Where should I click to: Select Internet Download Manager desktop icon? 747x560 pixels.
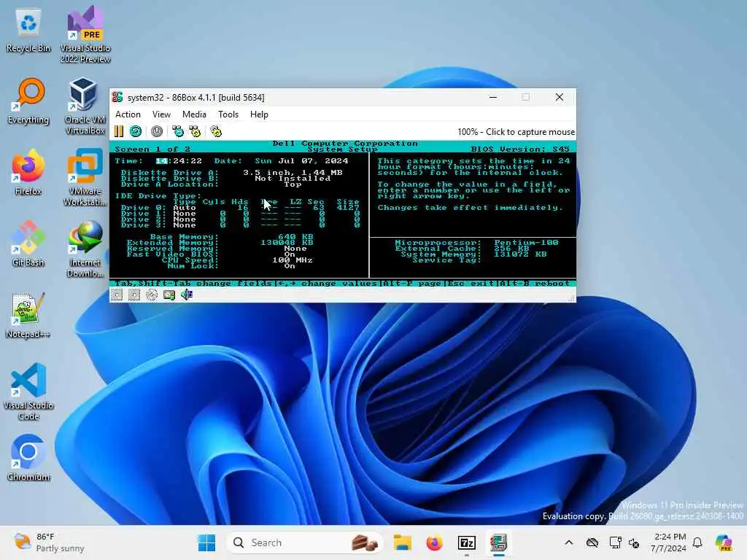[85, 249]
